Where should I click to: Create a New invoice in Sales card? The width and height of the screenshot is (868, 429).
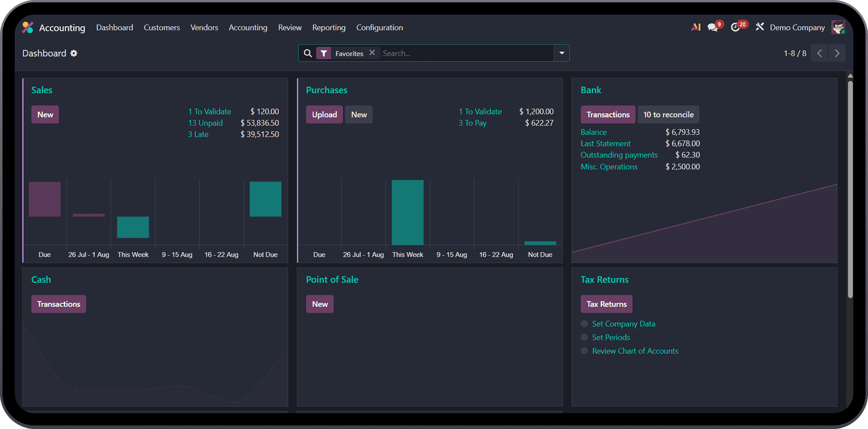pyautogui.click(x=45, y=115)
